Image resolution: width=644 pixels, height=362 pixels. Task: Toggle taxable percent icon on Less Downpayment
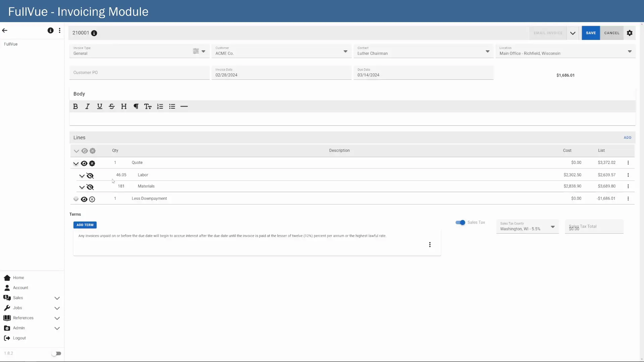(92, 199)
